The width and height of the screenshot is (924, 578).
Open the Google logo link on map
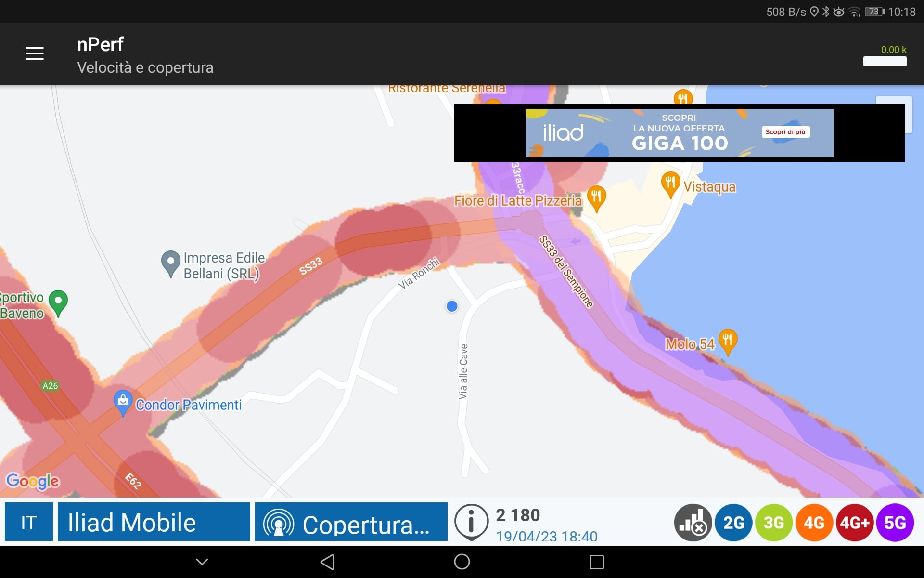[33, 481]
